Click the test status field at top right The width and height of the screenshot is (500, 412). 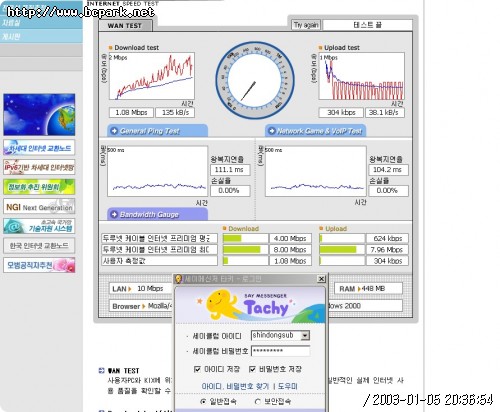368,25
